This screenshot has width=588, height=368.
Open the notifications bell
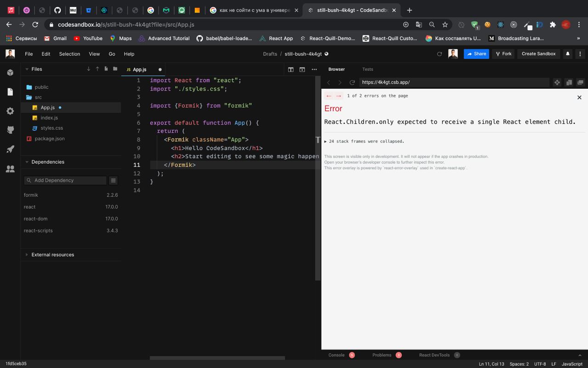click(568, 54)
